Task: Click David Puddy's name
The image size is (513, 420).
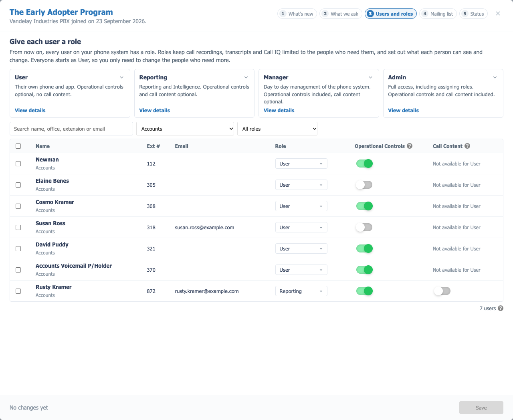Action: [x=52, y=244]
